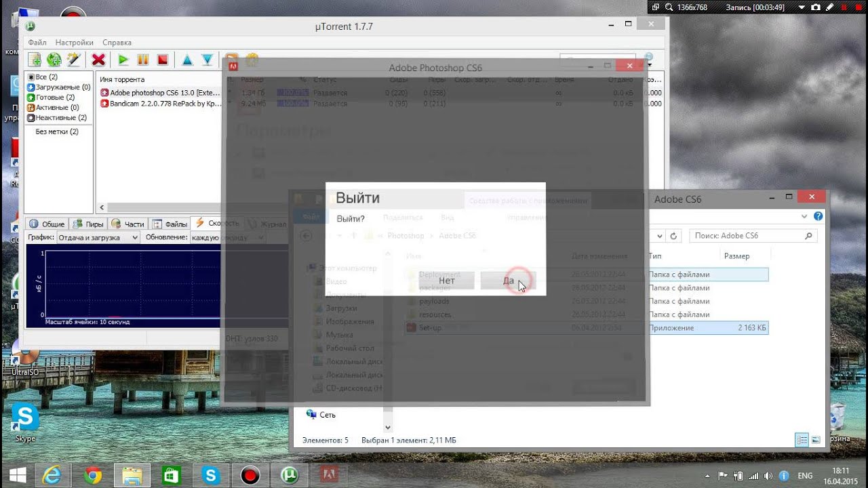Click Move Down Queue blue arrow
Image resolution: width=868 pixels, height=488 pixels.
coord(207,60)
